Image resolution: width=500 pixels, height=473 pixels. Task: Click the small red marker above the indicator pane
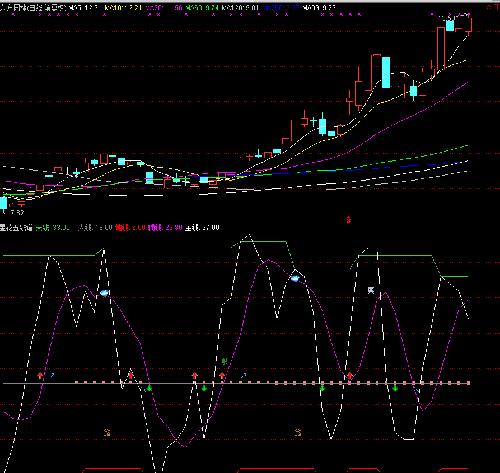click(349, 219)
